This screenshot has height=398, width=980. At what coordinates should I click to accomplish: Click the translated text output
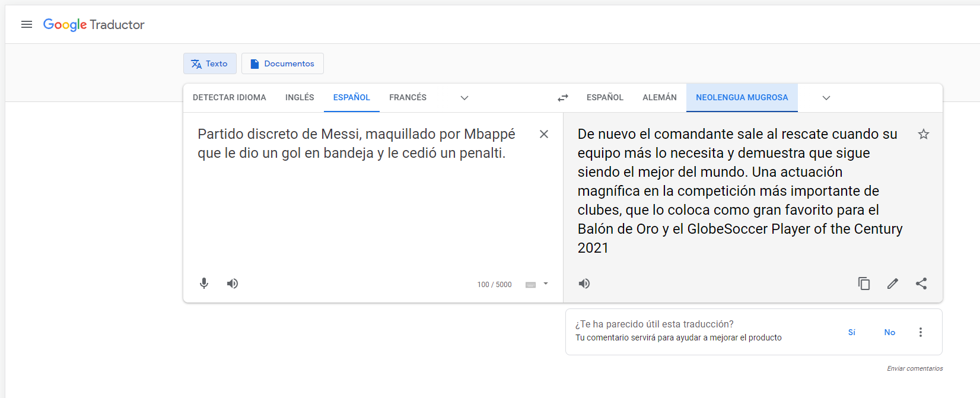click(x=740, y=190)
